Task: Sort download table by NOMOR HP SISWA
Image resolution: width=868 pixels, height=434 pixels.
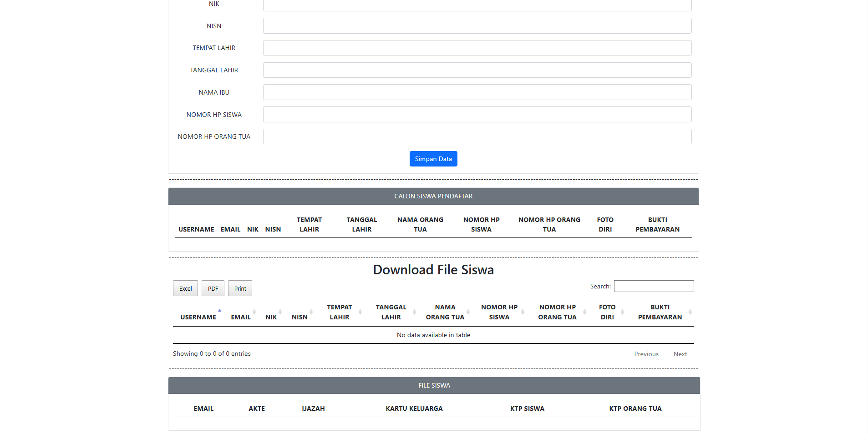Action: 499,312
